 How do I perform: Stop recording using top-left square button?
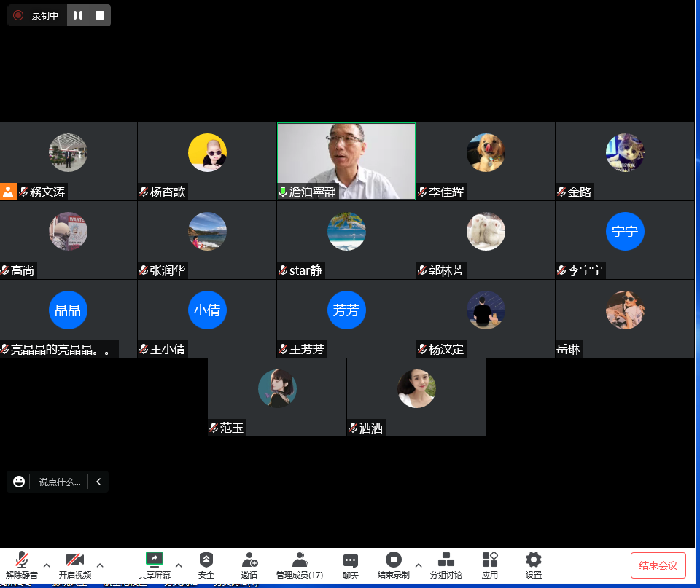click(x=100, y=15)
